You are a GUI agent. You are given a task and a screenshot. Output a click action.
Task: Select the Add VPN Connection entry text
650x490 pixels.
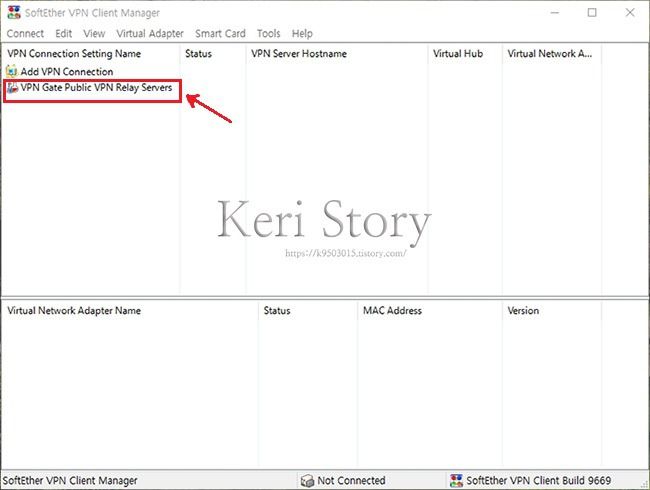67,71
